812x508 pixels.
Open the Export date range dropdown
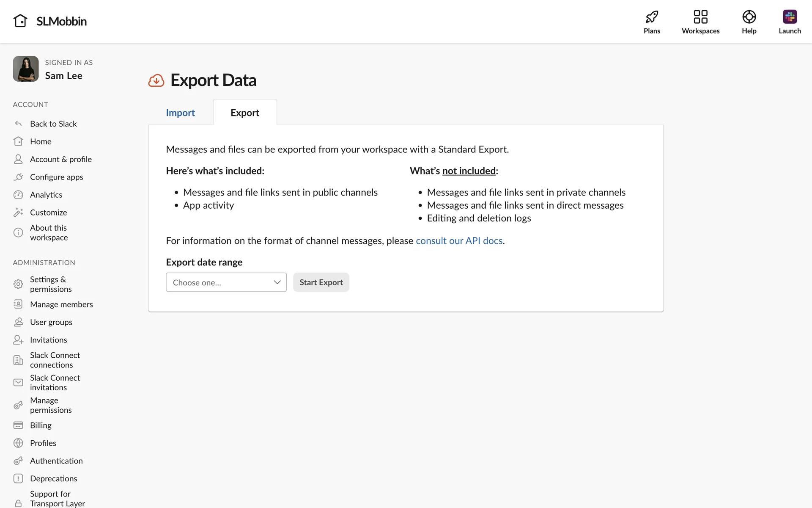tap(226, 282)
